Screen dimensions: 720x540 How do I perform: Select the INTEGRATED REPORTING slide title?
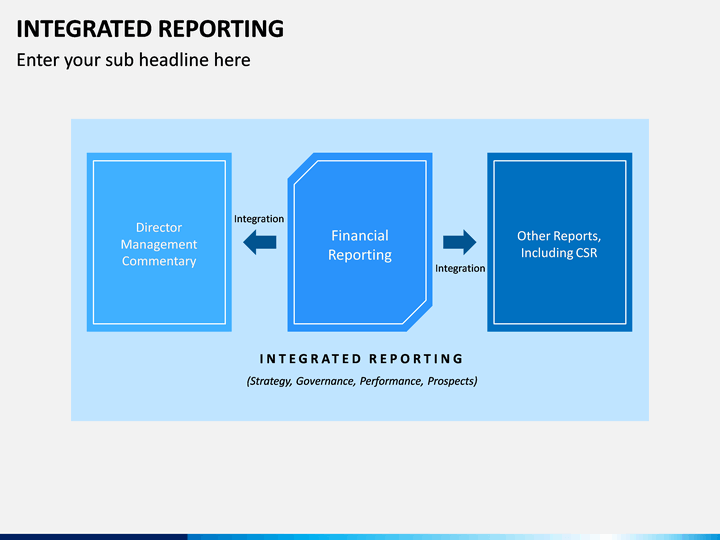click(150, 28)
